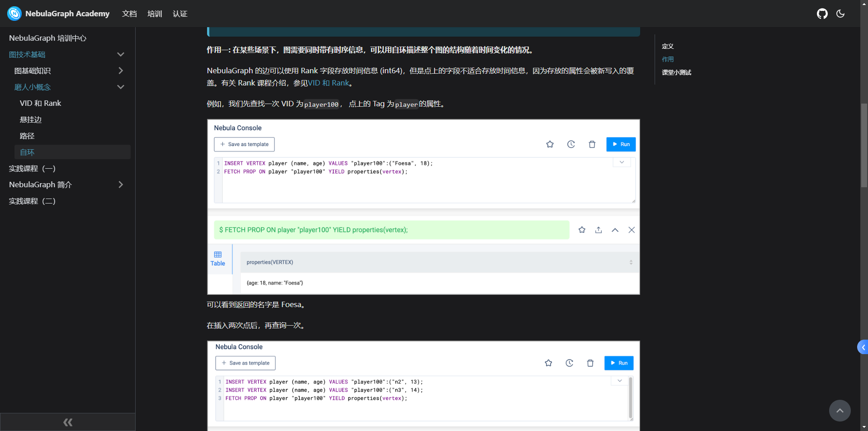The width and height of the screenshot is (868, 431).
Task: Open history clock in second console toolbar
Action: point(569,363)
